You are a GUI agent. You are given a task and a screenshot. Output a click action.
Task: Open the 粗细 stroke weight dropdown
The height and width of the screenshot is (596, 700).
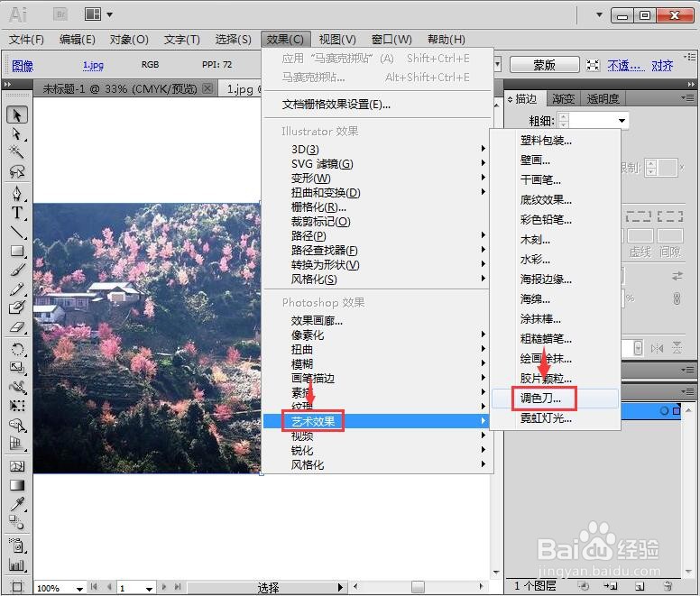(622, 121)
